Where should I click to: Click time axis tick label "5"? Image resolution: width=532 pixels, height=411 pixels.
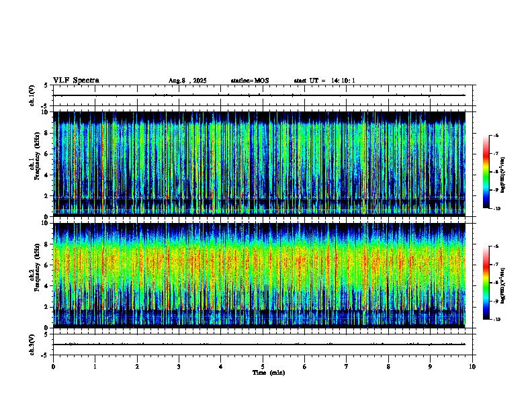point(263,367)
